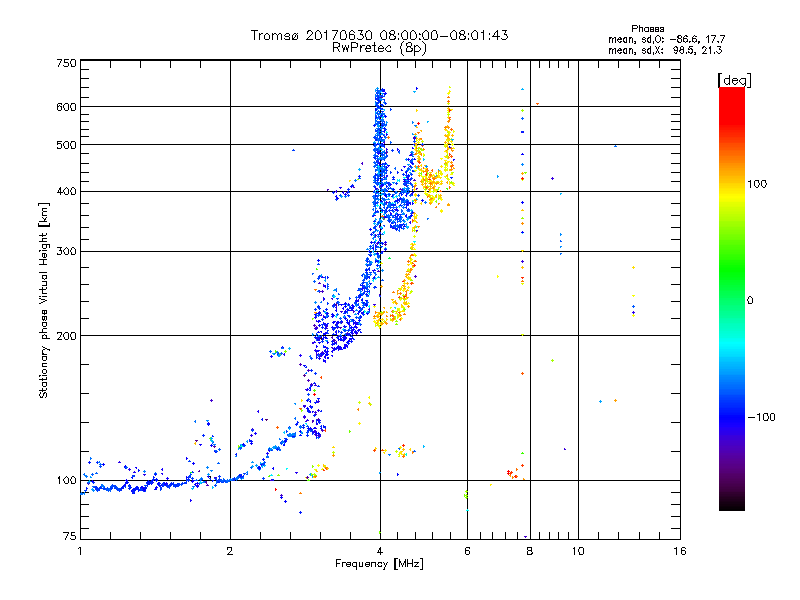Click the colorbar tick label '-100'
The image size is (800, 600).
(762, 417)
